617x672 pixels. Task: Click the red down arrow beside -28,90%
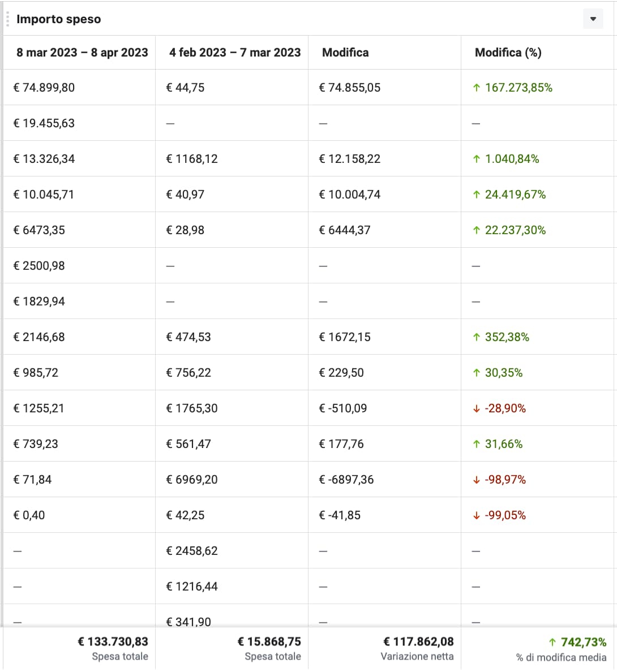tap(477, 408)
